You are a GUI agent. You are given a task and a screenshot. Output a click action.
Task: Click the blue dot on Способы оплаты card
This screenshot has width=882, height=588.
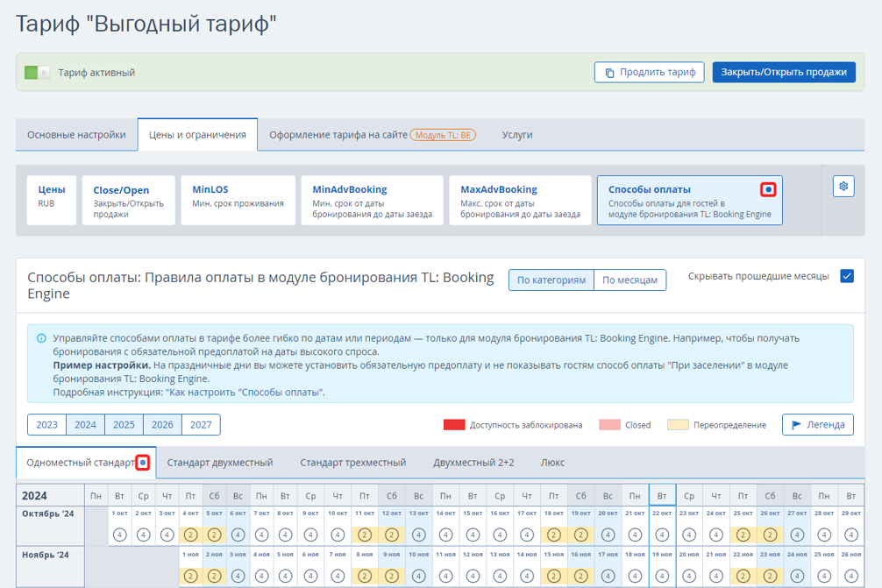tap(768, 189)
